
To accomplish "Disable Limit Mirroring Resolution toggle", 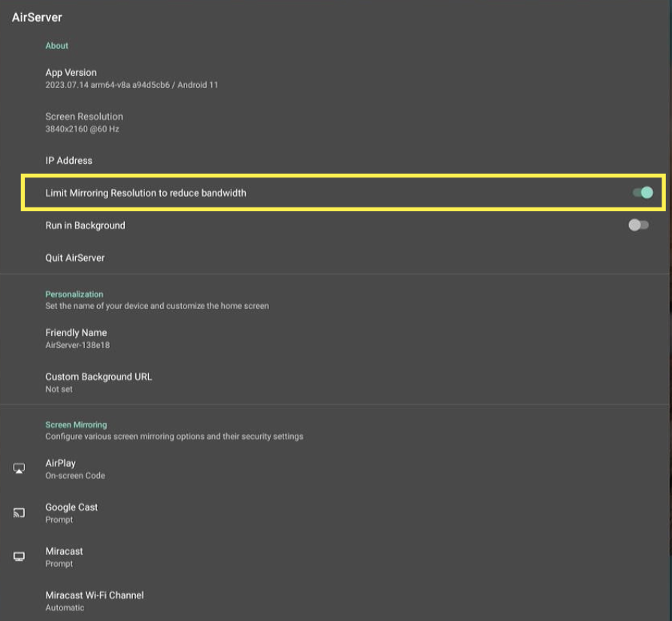I will point(642,193).
